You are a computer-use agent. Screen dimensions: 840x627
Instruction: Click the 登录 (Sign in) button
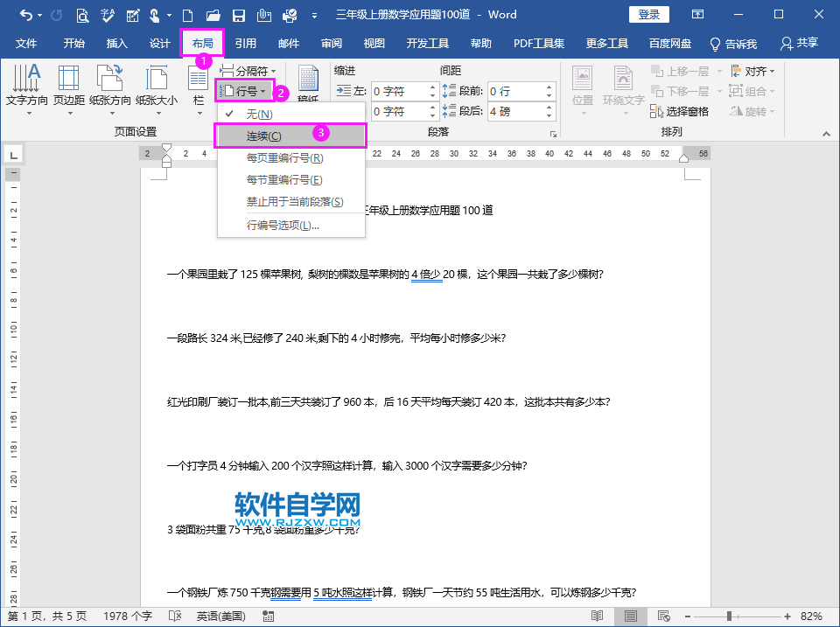[649, 14]
